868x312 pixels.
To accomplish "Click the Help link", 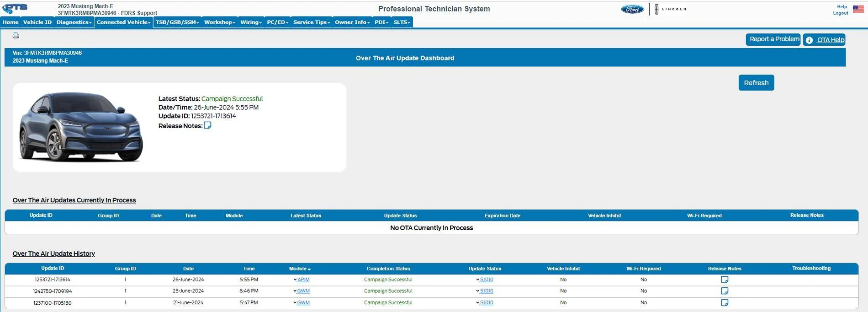I will [842, 7].
